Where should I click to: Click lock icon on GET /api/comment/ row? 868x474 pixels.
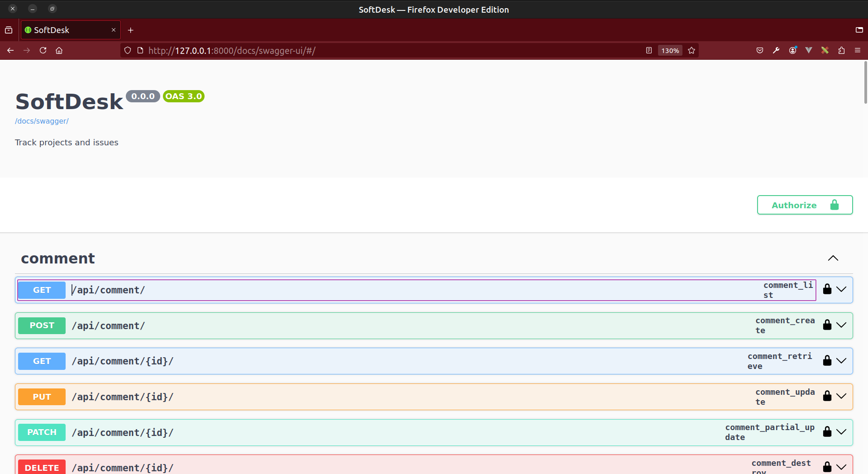827,289
